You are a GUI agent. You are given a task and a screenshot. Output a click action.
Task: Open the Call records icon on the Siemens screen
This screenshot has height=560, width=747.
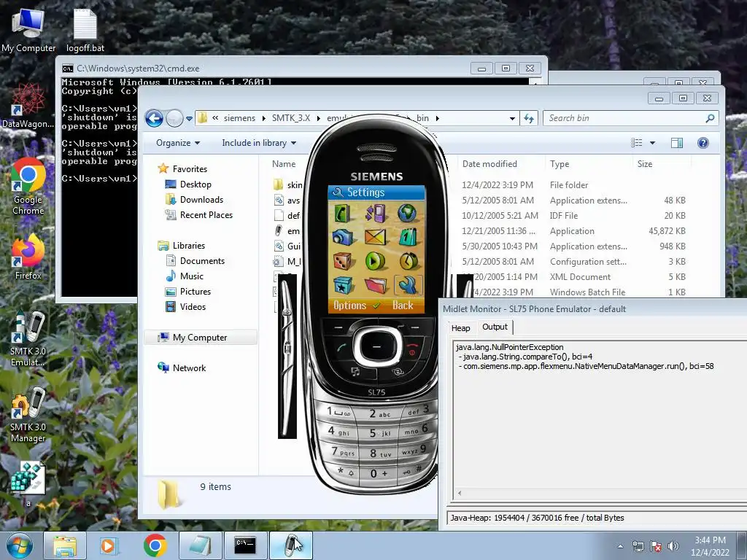click(376, 214)
